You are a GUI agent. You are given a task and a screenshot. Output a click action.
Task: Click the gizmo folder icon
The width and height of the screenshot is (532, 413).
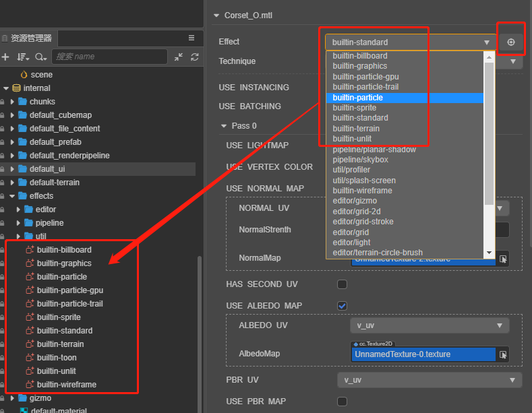(22, 398)
